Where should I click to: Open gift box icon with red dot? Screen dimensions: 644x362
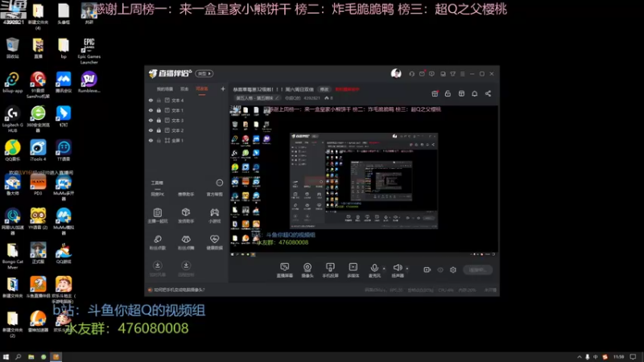pos(435,93)
